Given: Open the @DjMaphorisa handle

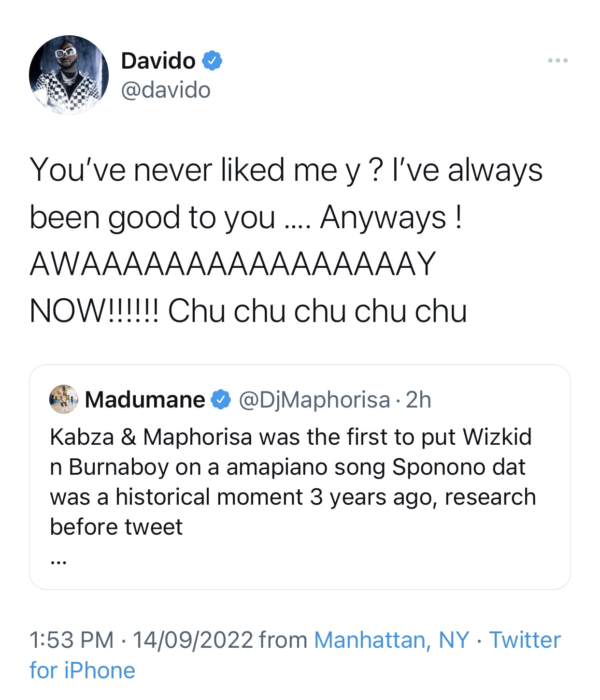Looking at the screenshot, I should coord(314,400).
